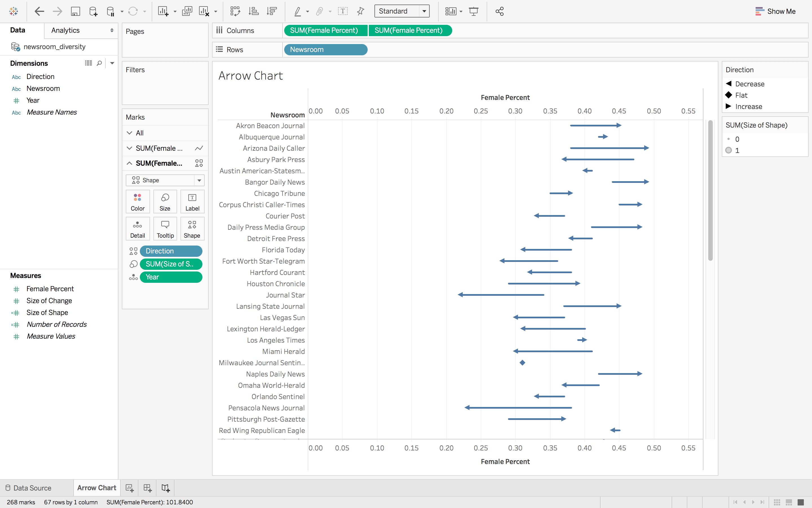Sort descending toolbar icon
Screen dimensions: 812x508
pyautogui.click(x=272, y=11)
